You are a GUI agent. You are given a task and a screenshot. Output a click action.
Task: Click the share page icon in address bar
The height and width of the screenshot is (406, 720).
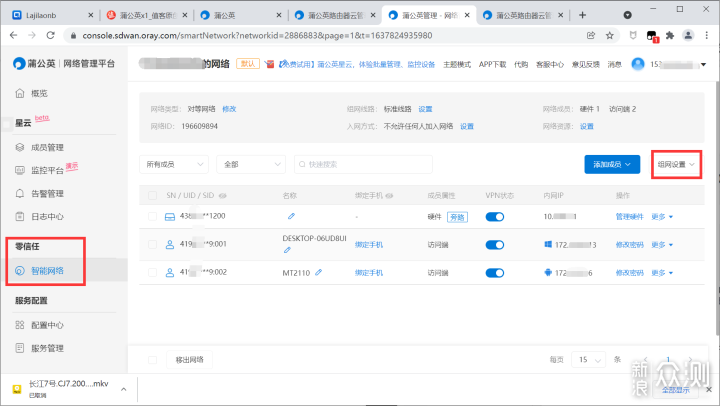(x=591, y=35)
